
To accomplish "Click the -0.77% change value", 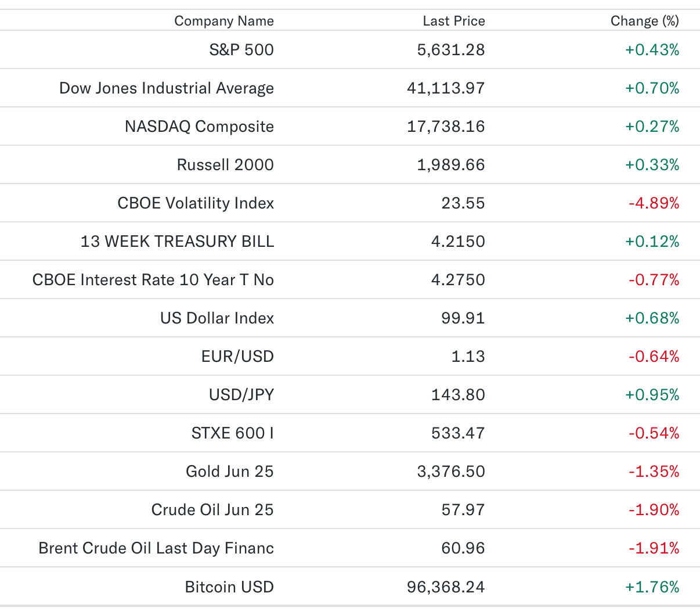I will (x=654, y=280).
